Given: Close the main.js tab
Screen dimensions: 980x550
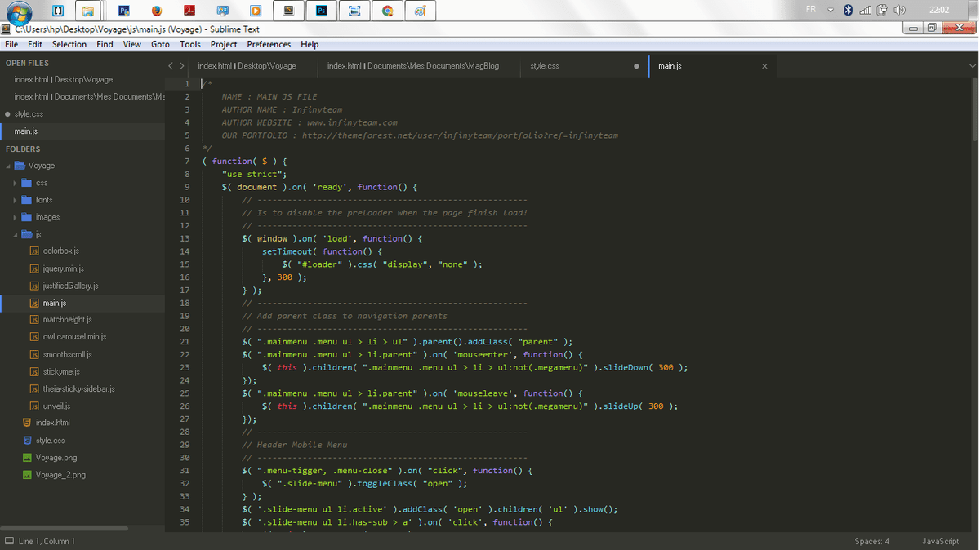Looking at the screenshot, I should (764, 66).
